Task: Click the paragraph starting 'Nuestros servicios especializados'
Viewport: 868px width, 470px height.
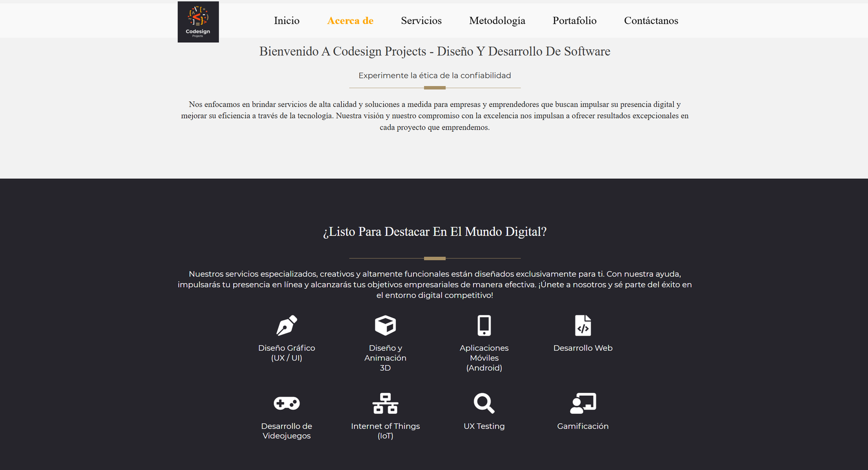Action: click(435, 285)
